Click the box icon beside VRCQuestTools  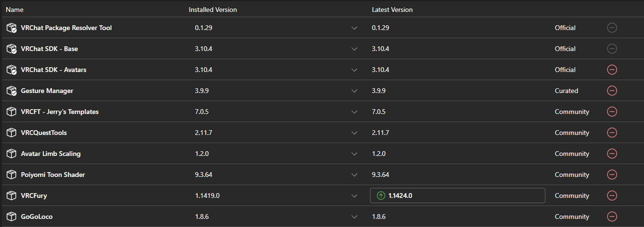(11, 133)
